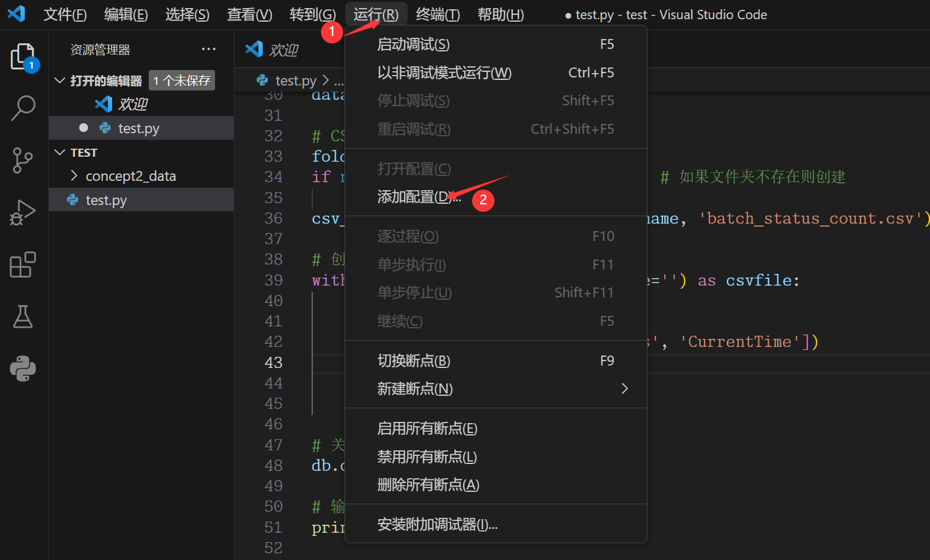Toggle a breakpoint via 切换断点(B)
The image size is (930, 560).
[x=414, y=360]
